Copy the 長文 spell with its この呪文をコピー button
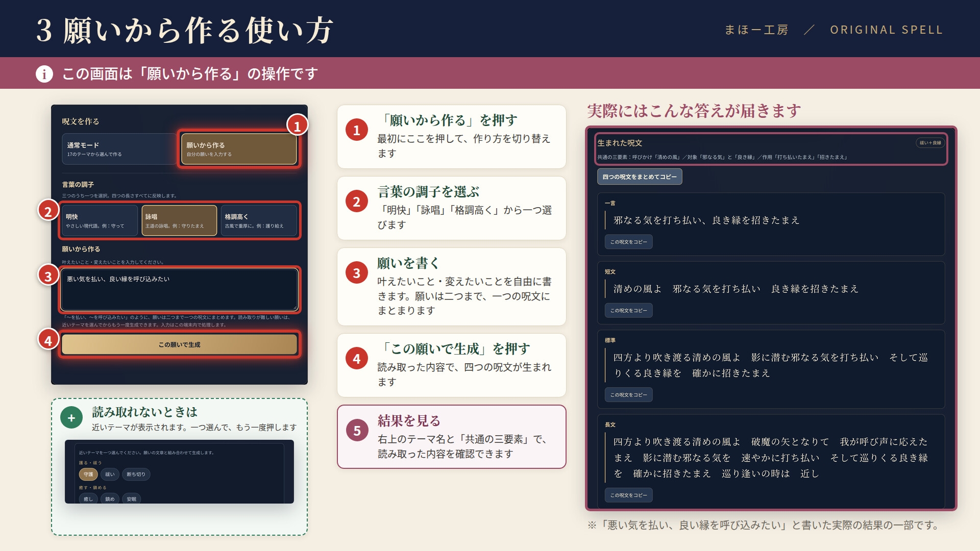Viewport: 980px width, 551px height. [628, 495]
